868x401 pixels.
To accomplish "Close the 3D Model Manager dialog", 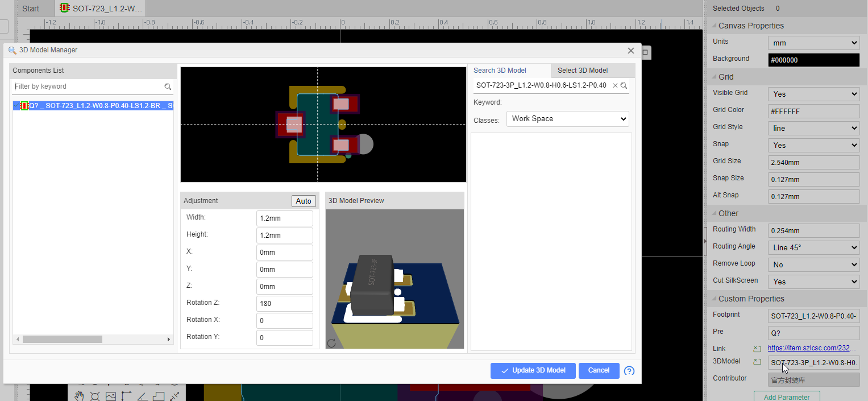I will [630, 51].
